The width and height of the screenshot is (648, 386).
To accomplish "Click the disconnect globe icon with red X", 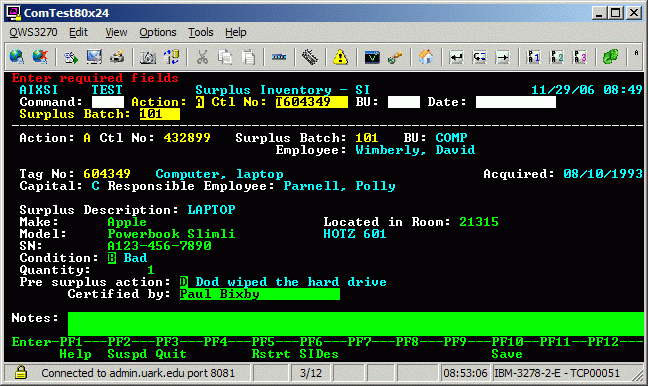I will pos(40,57).
